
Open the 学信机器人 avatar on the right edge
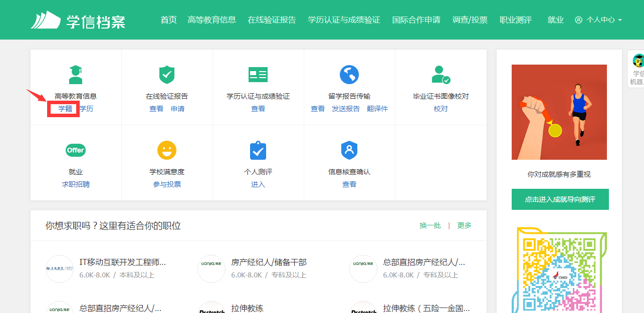(638, 61)
